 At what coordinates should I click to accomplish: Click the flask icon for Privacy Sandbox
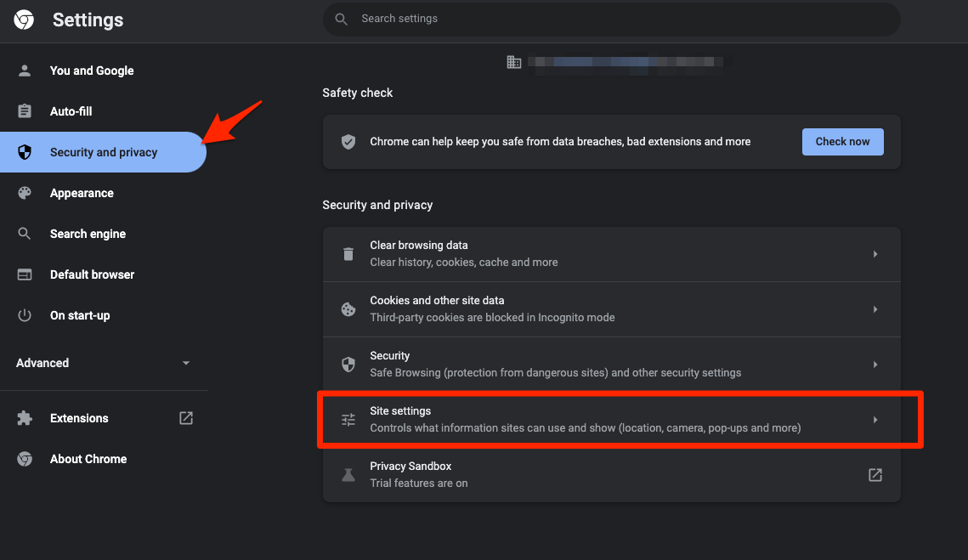348,475
